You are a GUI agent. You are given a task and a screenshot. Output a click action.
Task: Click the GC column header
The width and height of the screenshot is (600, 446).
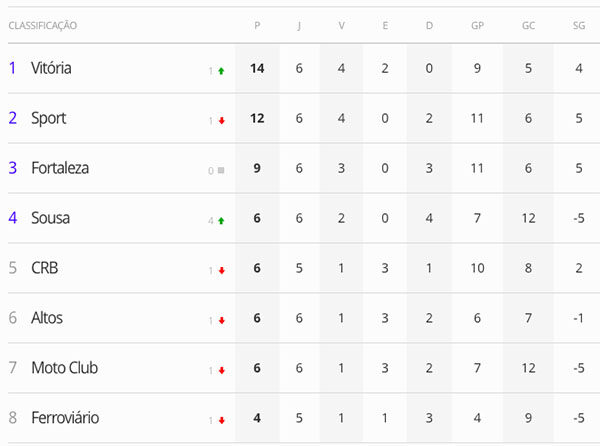[x=528, y=26]
